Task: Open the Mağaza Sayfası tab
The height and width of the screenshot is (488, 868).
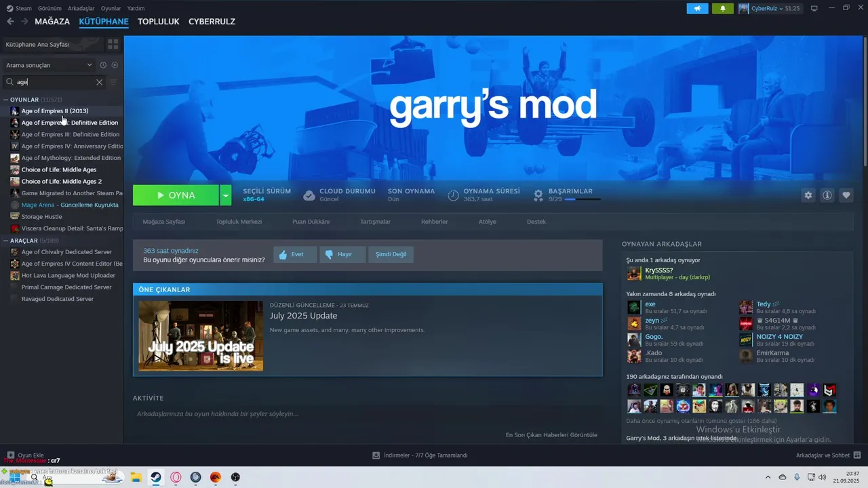Action: pyautogui.click(x=163, y=222)
